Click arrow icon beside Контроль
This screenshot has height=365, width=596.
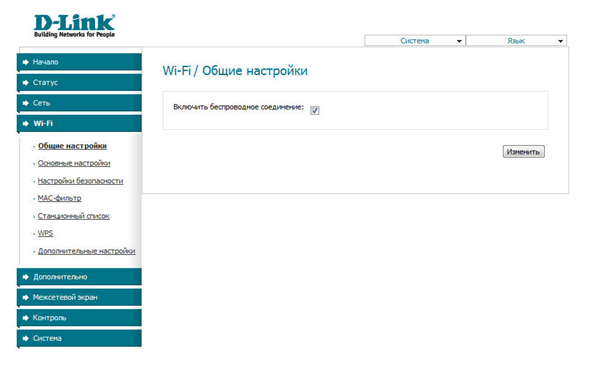click(25, 318)
